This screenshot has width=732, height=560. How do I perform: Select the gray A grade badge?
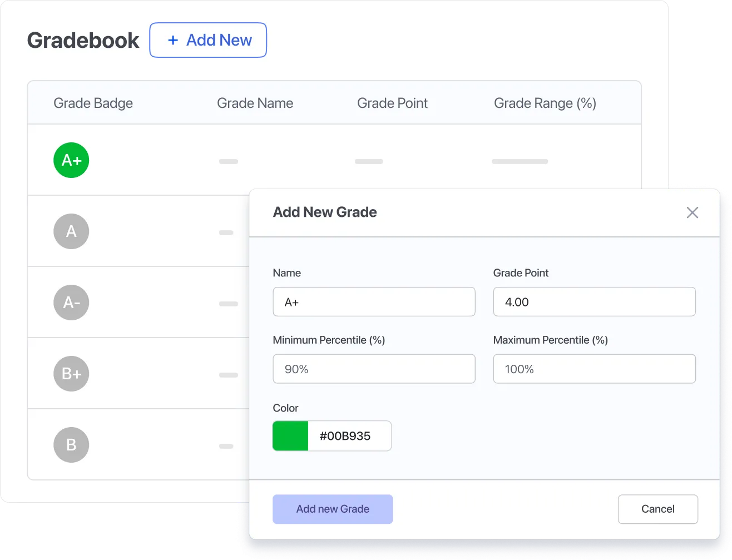(x=71, y=231)
